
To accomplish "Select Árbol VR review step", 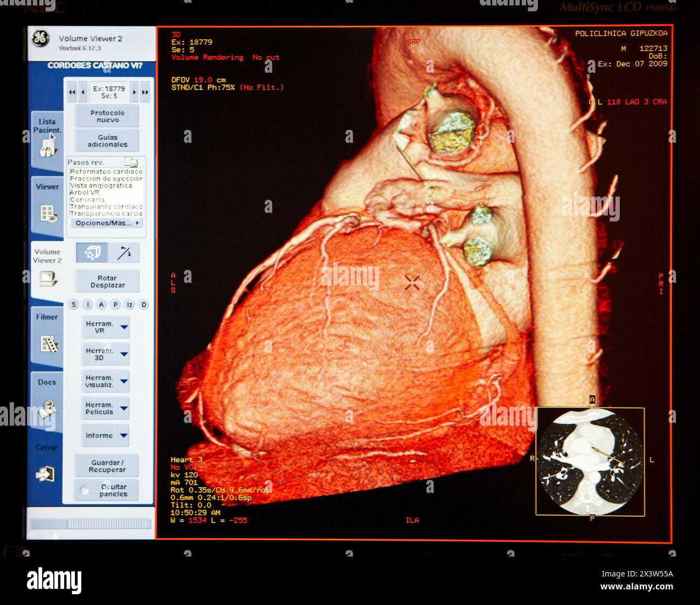I will click(85, 192).
